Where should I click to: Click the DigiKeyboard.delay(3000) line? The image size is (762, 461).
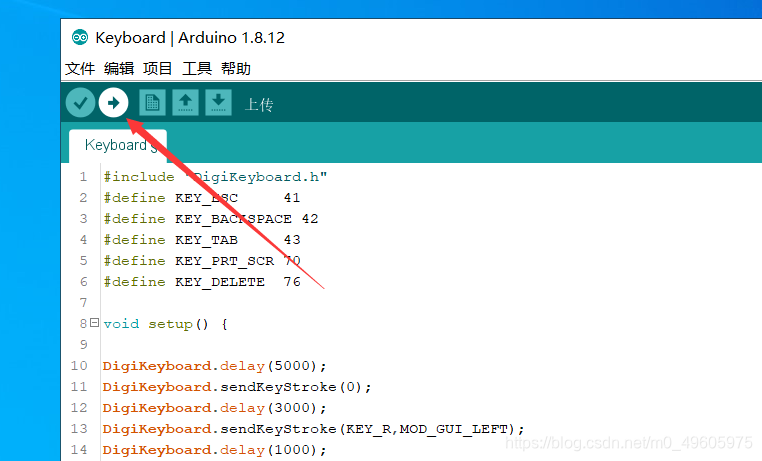pyautogui.click(x=214, y=408)
